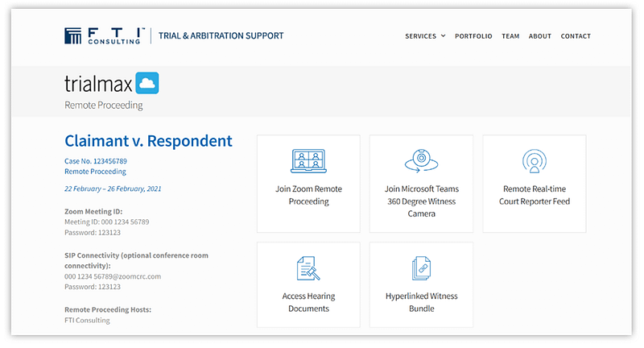Open Remote Real-time Court Reporter Feed
Screen dimensions: 644x348
point(535,184)
